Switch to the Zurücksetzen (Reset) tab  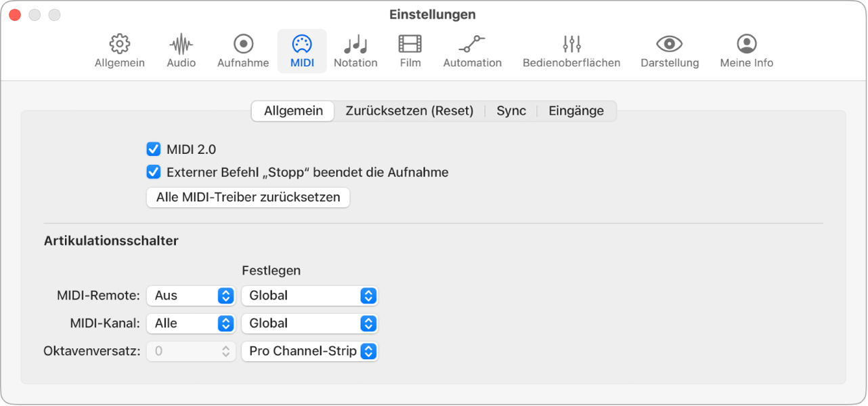coord(410,110)
